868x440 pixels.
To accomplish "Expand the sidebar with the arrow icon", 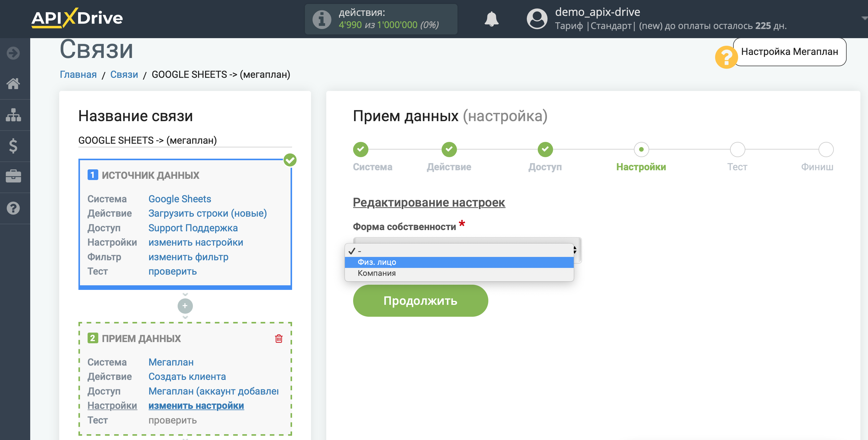I will pyautogui.click(x=13, y=53).
